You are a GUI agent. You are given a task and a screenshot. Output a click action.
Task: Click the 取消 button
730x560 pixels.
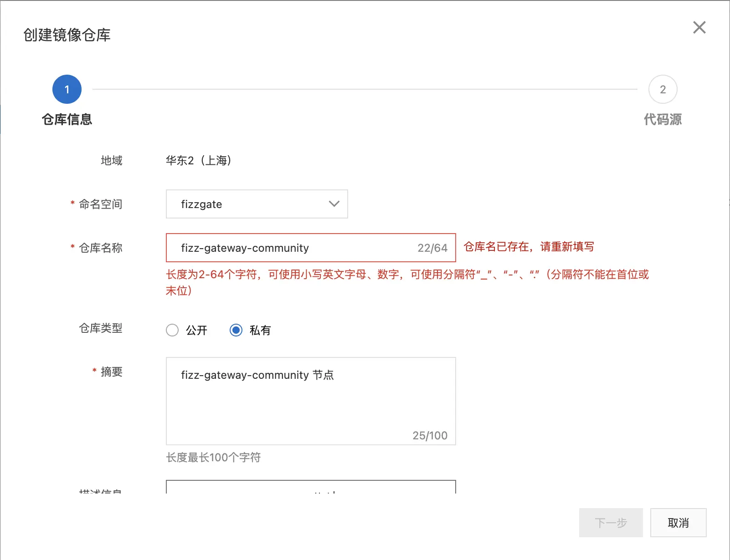pyautogui.click(x=678, y=523)
